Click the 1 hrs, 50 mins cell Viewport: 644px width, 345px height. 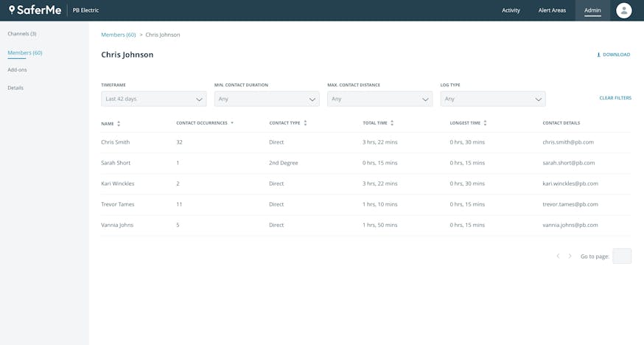[380, 225]
